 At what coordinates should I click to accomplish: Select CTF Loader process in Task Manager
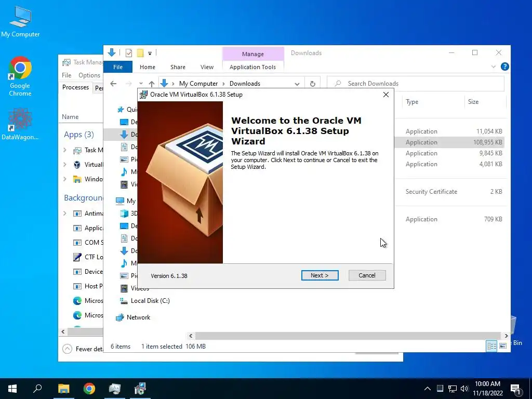[88, 257]
